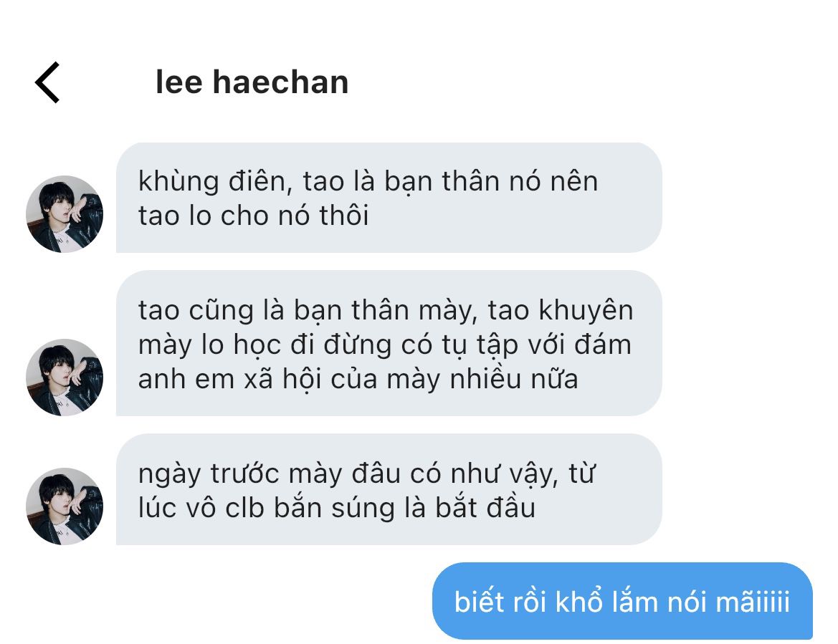Screen dimensions: 838x644
Task: Tap the avatar beside the "khùng điên" message
Action: click(65, 213)
